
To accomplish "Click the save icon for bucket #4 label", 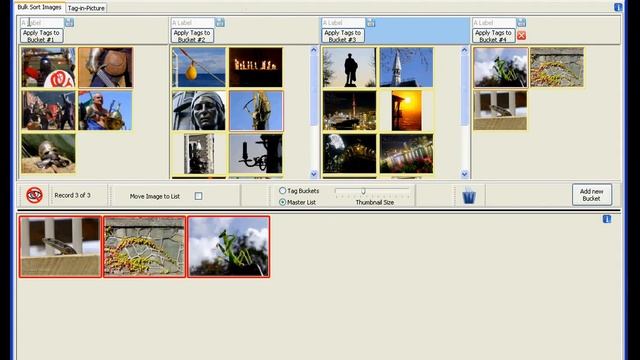I will (x=521, y=22).
